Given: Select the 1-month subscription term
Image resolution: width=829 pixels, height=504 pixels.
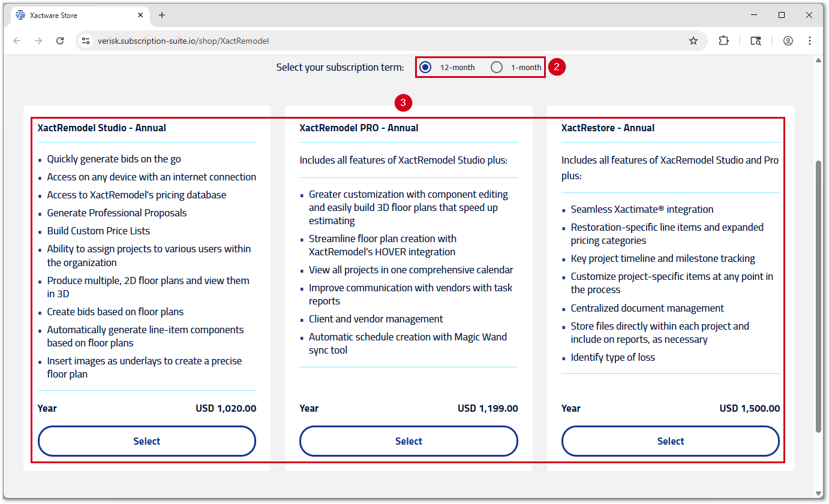Looking at the screenshot, I should [x=497, y=67].
